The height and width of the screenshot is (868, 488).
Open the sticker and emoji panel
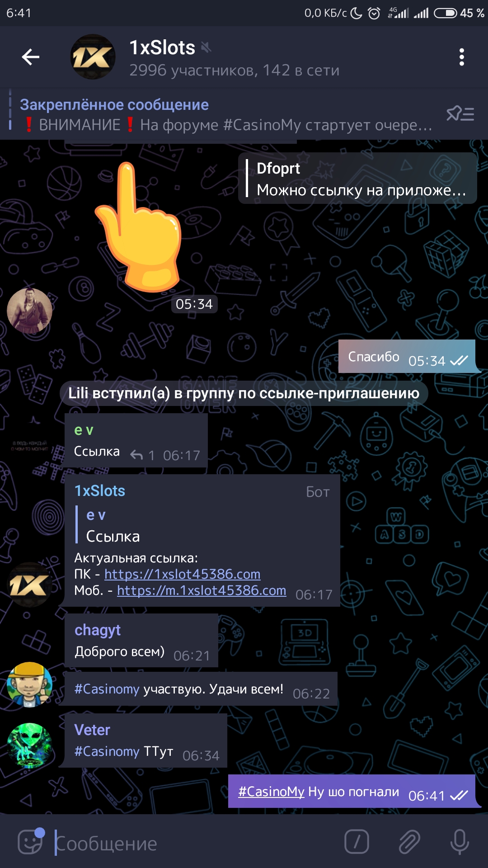tap(31, 842)
